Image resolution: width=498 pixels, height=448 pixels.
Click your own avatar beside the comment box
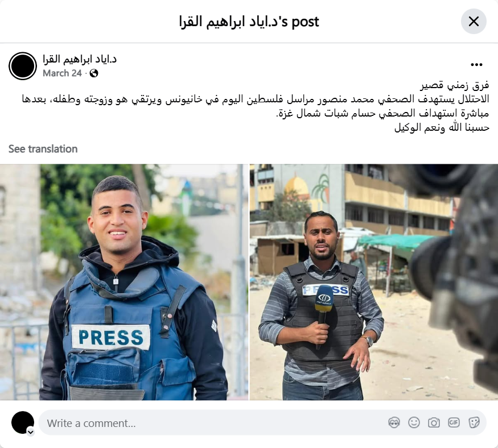(23, 422)
